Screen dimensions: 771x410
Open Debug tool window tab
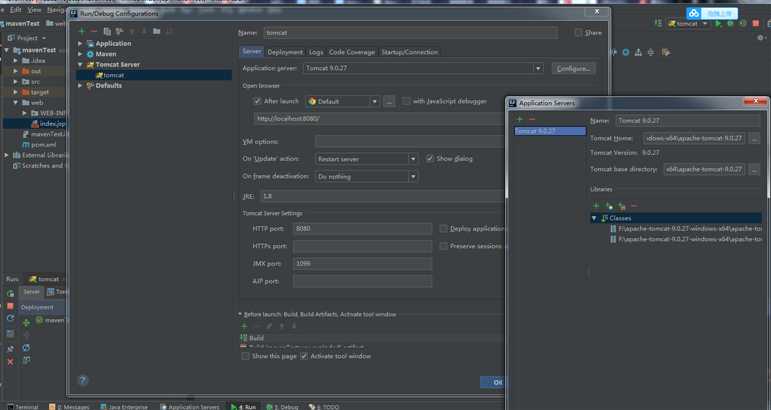tap(283, 407)
